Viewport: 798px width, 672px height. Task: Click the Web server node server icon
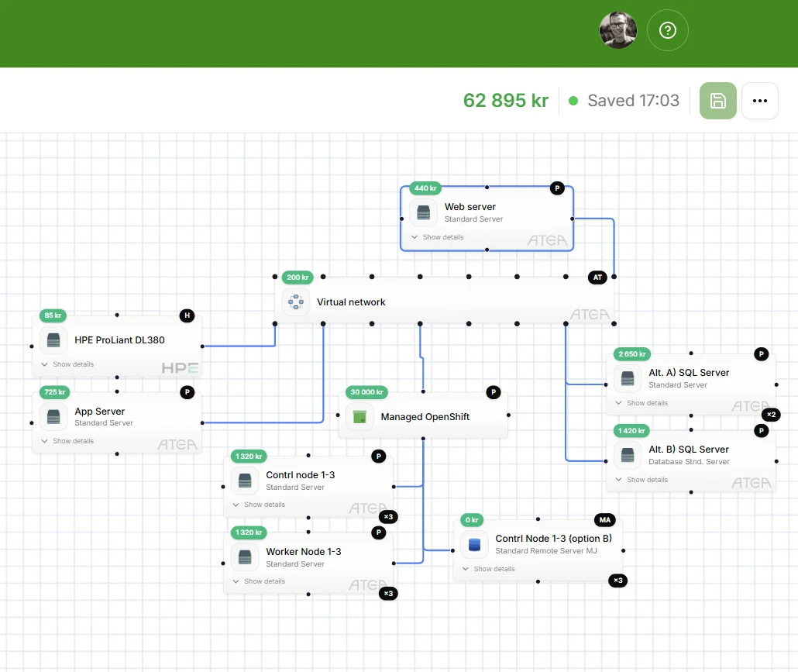click(423, 212)
